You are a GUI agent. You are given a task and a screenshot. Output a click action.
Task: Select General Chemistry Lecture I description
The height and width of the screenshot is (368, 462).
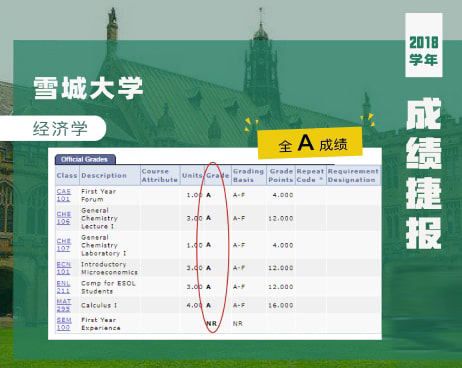tap(99, 218)
